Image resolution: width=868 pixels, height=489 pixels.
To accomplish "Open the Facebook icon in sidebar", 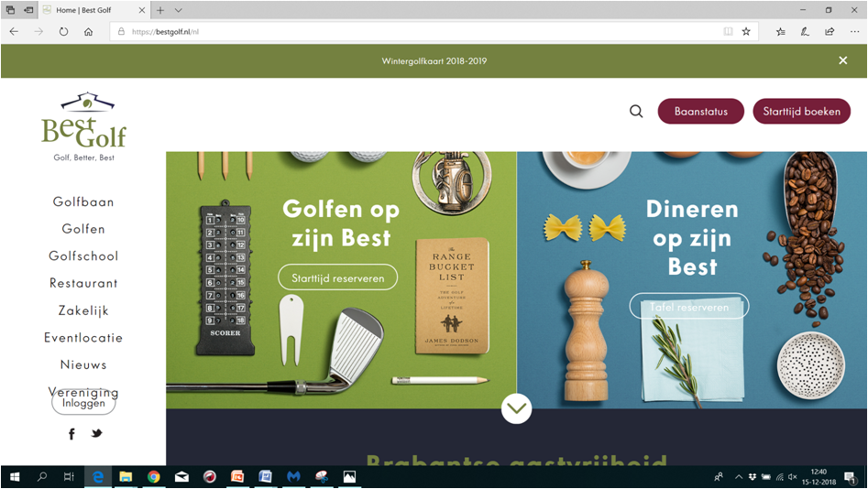I will (x=71, y=434).
